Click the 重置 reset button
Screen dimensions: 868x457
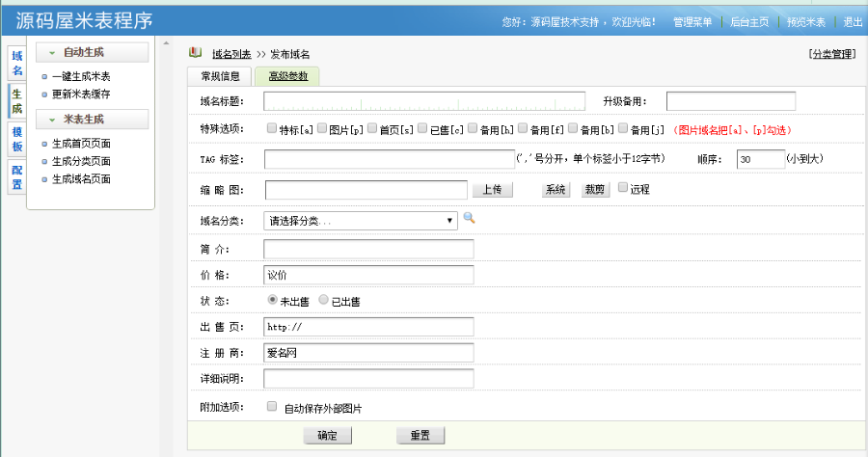[x=420, y=436]
